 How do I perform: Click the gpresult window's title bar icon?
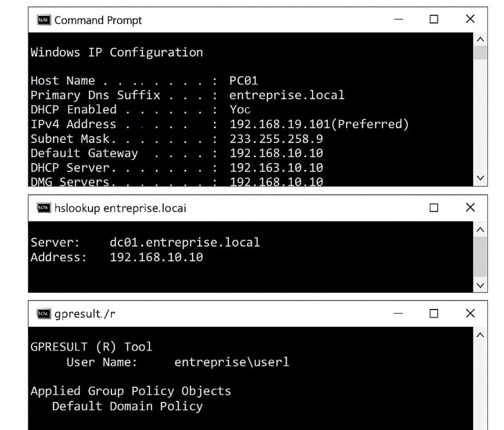coord(43,314)
